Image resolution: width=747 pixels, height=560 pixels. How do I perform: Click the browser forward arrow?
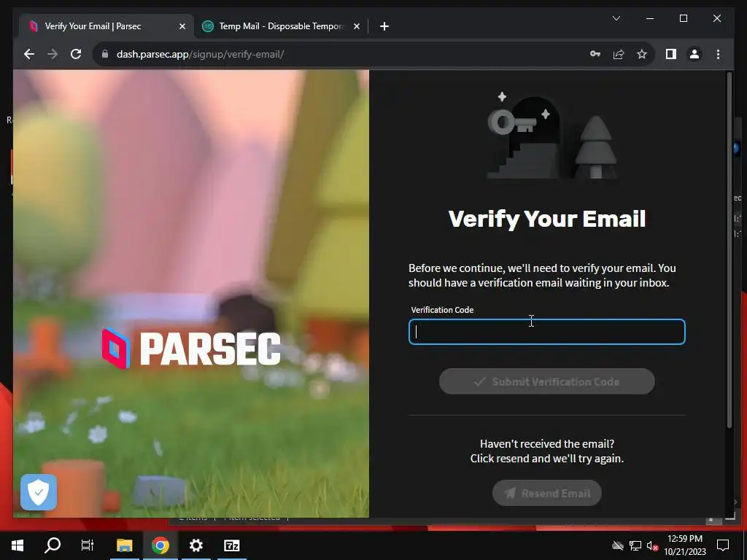[53, 54]
